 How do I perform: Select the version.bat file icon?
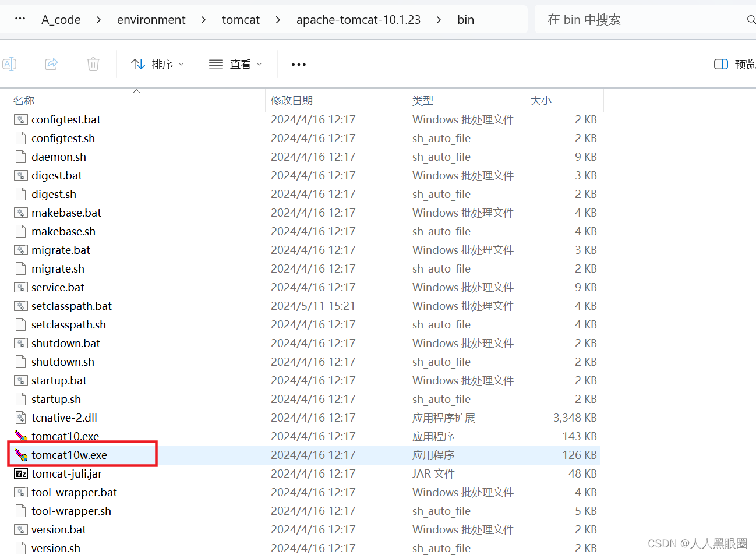click(21, 529)
